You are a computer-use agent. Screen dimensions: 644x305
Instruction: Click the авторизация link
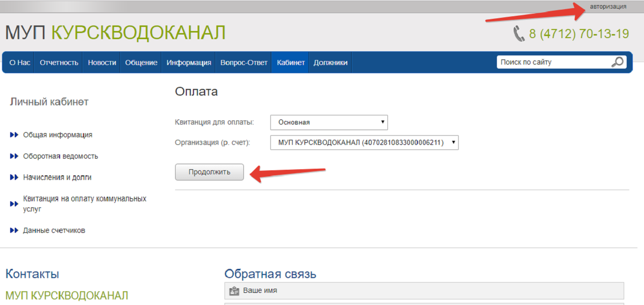click(x=608, y=7)
